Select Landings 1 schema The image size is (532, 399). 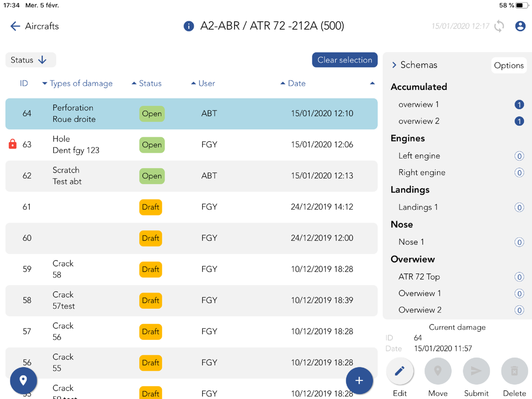click(x=418, y=207)
